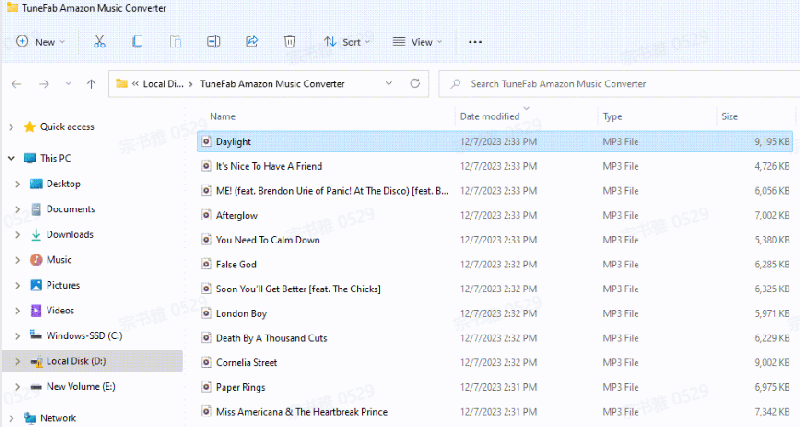Expand the address bar history dropdown
This screenshot has height=427, width=800.
tap(389, 83)
